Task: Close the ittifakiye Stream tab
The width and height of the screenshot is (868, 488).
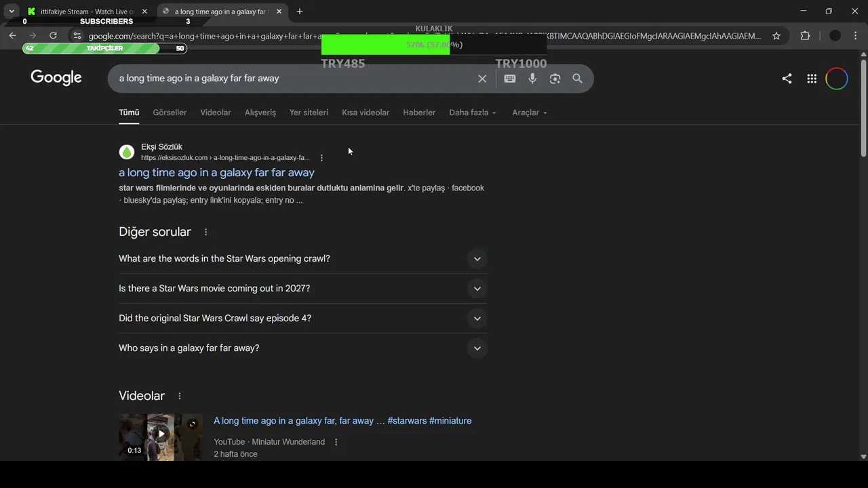Action: pos(144,12)
